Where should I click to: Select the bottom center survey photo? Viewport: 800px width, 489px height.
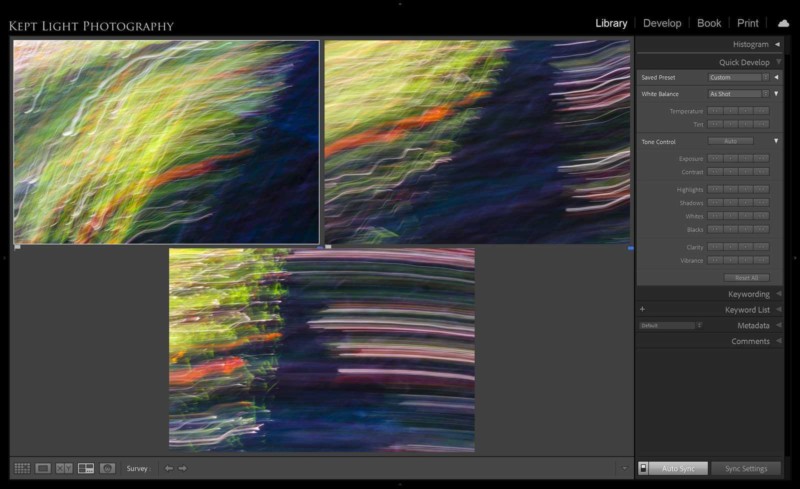[x=322, y=350]
